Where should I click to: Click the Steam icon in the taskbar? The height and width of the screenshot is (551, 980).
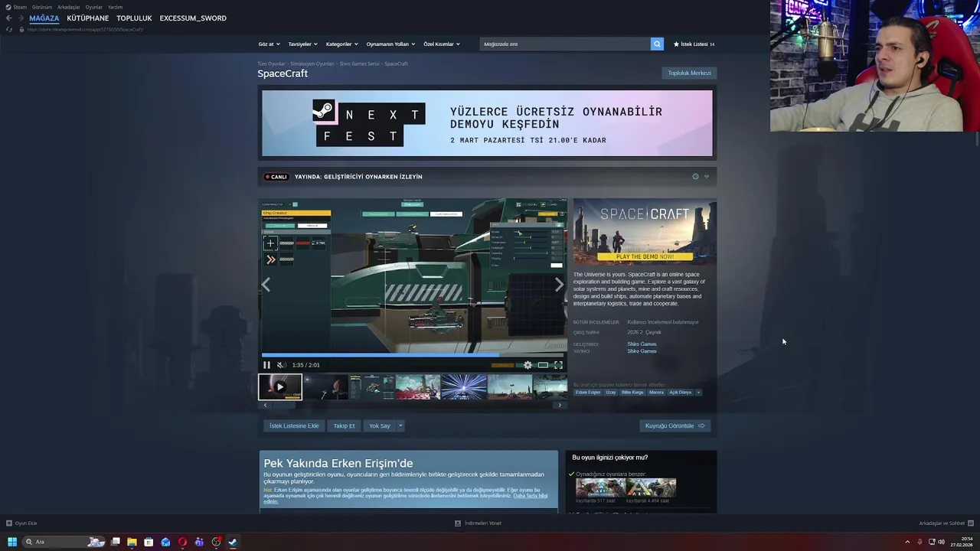[233, 542]
